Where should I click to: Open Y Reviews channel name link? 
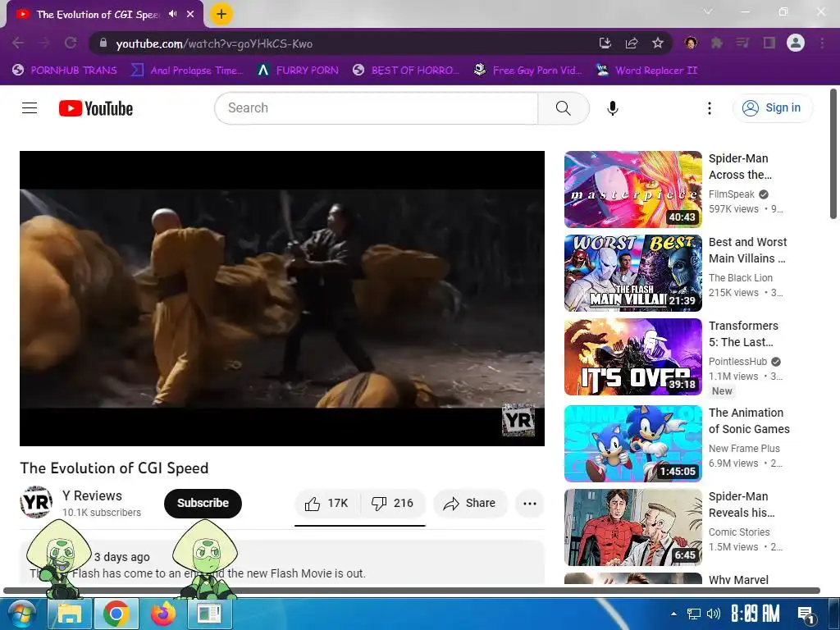92,495
